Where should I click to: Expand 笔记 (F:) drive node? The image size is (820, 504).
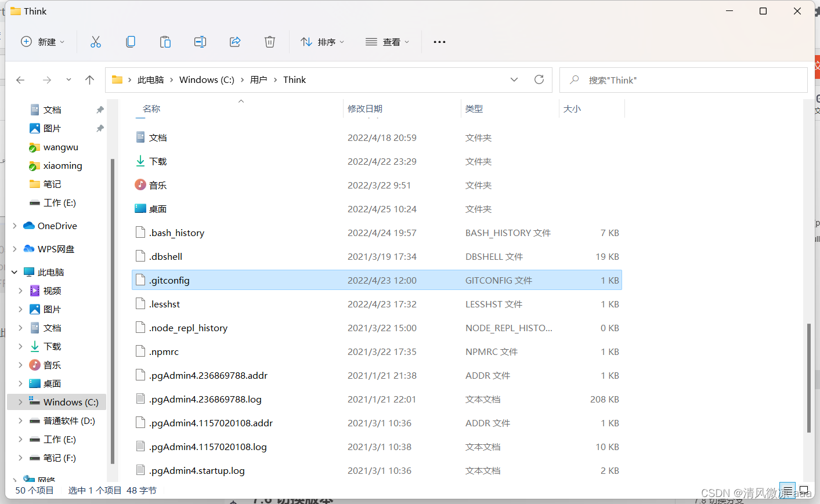[20, 458]
